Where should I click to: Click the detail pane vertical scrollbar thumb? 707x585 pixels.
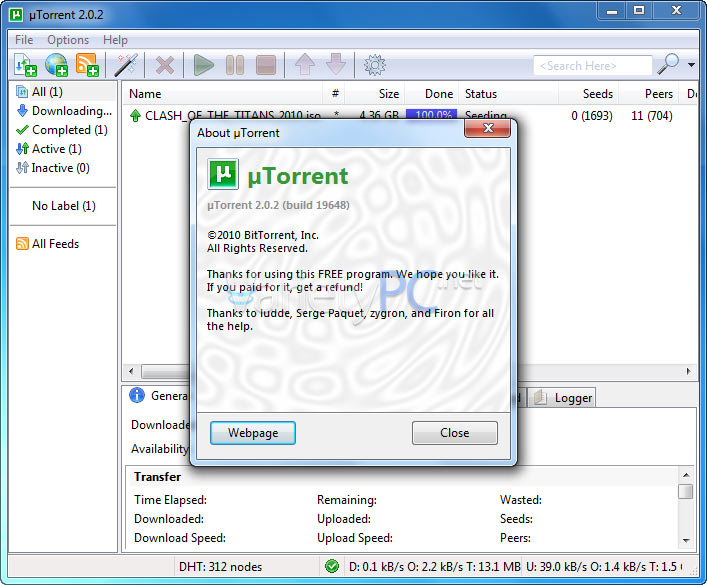[x=686, y=491]
